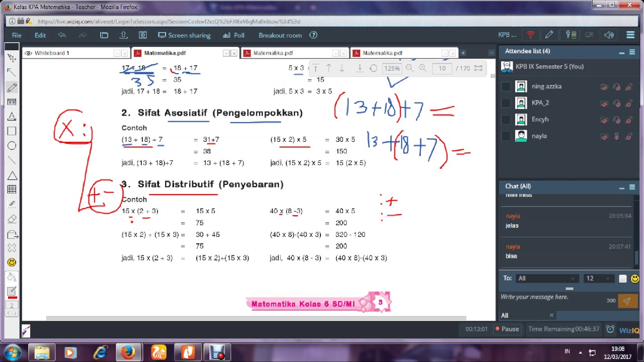Tick the checkbox beside nayla attendee

(x=506, y=136)
